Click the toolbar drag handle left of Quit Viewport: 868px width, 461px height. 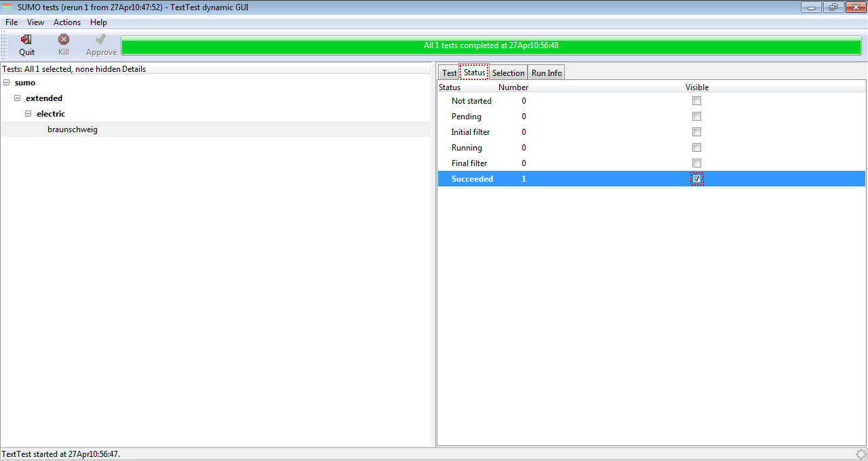pyautogui.click(x=3, y=45)
